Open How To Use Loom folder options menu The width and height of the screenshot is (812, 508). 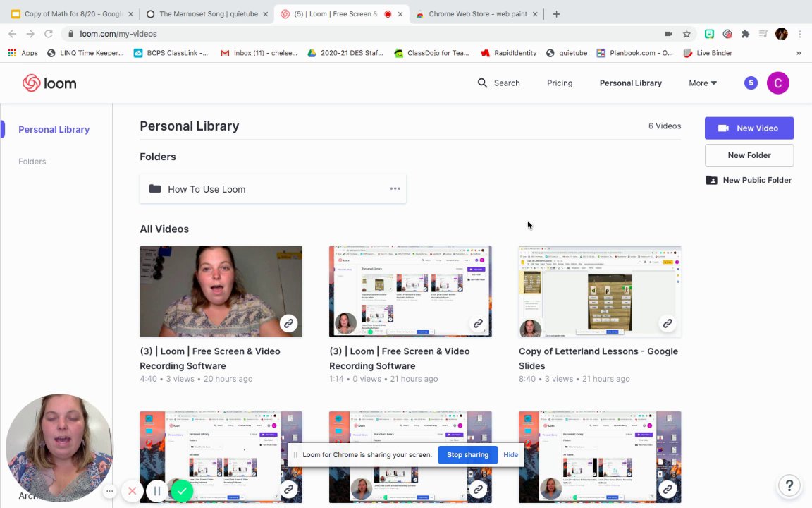(395, 188)
